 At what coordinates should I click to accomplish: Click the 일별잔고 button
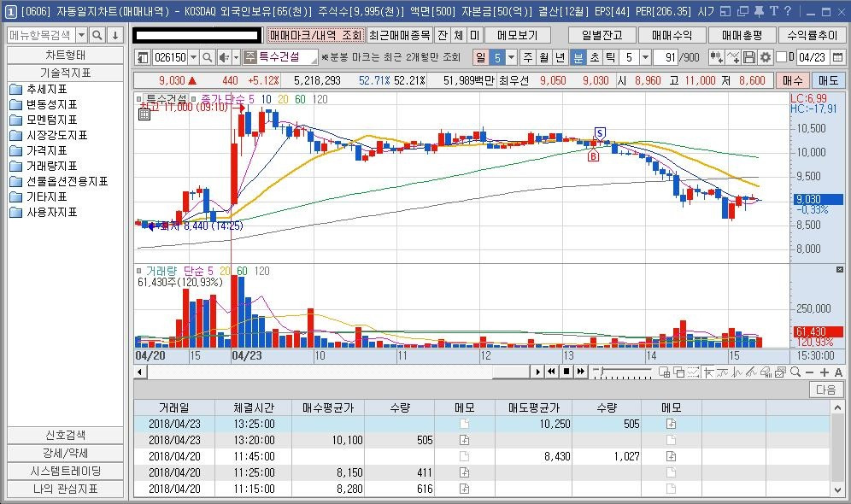coord(602,35)
